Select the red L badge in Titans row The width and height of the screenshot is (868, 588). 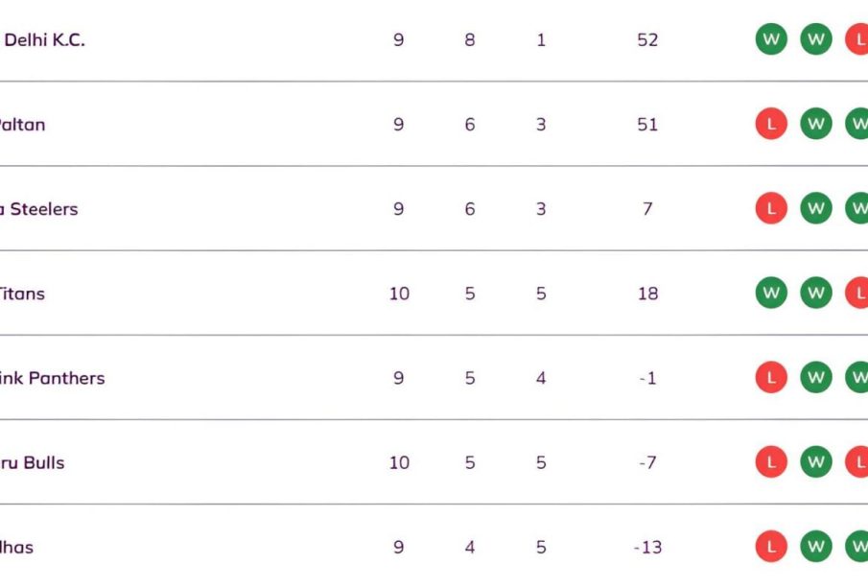856,294
